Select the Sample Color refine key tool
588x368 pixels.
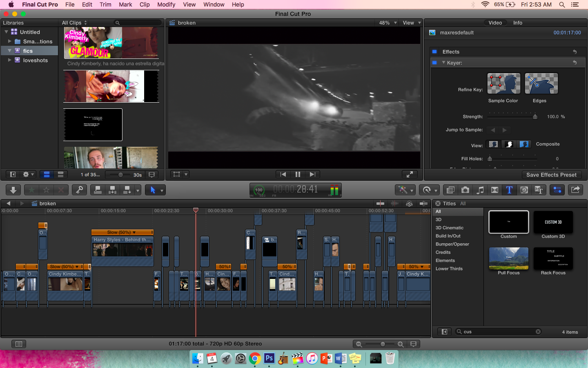pos(503,83)
